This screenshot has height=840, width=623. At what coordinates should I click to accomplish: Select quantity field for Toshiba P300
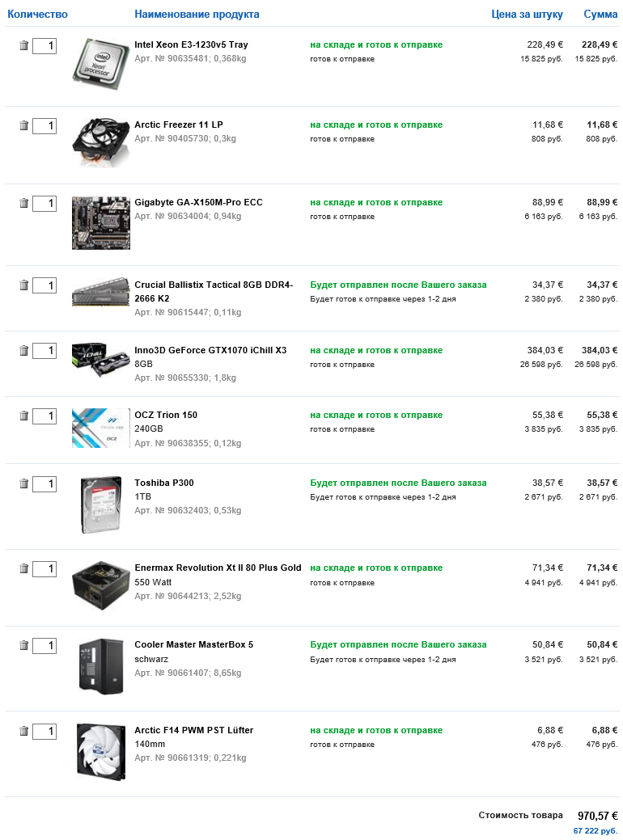44,483
